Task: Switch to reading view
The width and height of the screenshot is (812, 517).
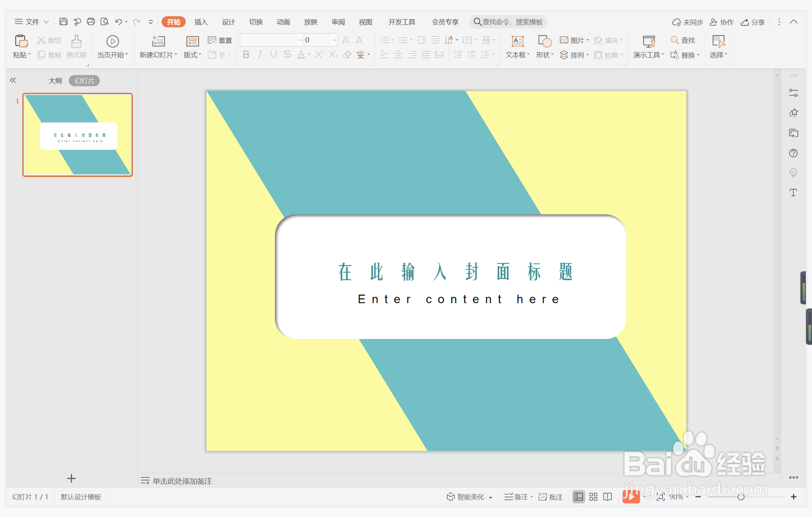Action: (x=608, y=497)
